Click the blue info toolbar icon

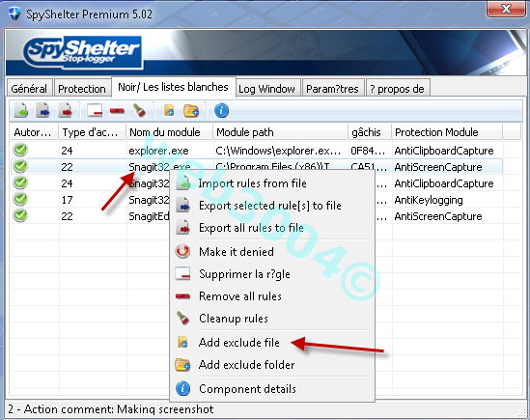[221, 111]
